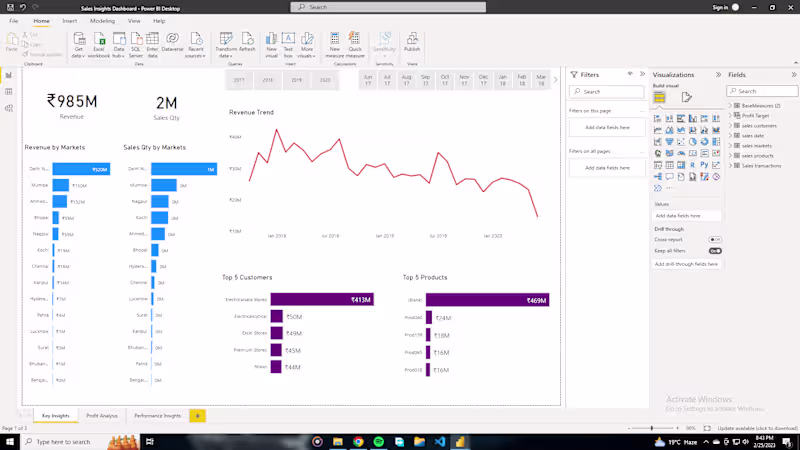Collapse the Fields pane

[x=794, y=74]
